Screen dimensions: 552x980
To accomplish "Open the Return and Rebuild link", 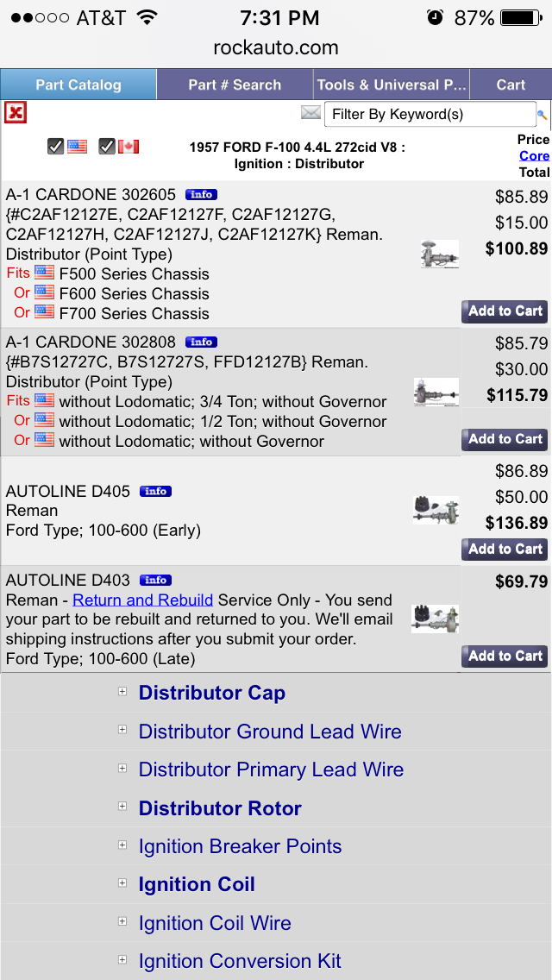I will coord(142,600).
